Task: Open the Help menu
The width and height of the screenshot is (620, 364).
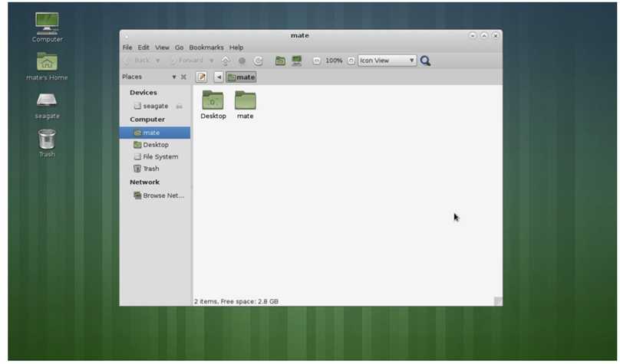Action: pos(236,48)
